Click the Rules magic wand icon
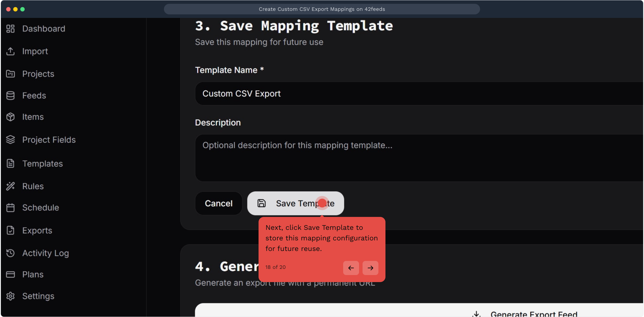 point(11,186)
